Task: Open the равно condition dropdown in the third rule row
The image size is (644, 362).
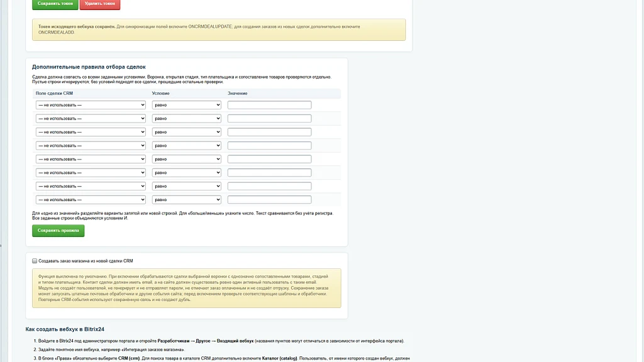Action: pyautogui.click(x=186, y=132)
